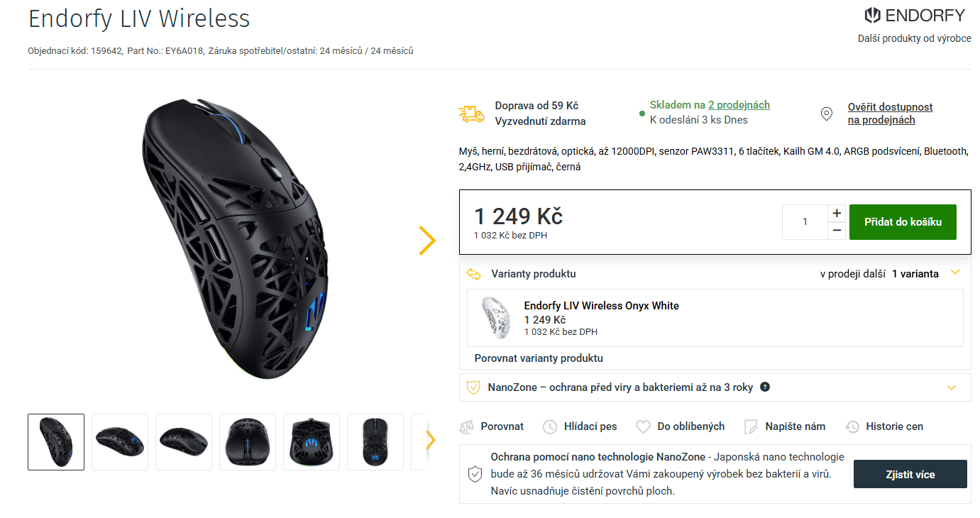Click the Napište nám note icon
The width and height of the screenshot is (980, 518).
(x=751, y=426)
